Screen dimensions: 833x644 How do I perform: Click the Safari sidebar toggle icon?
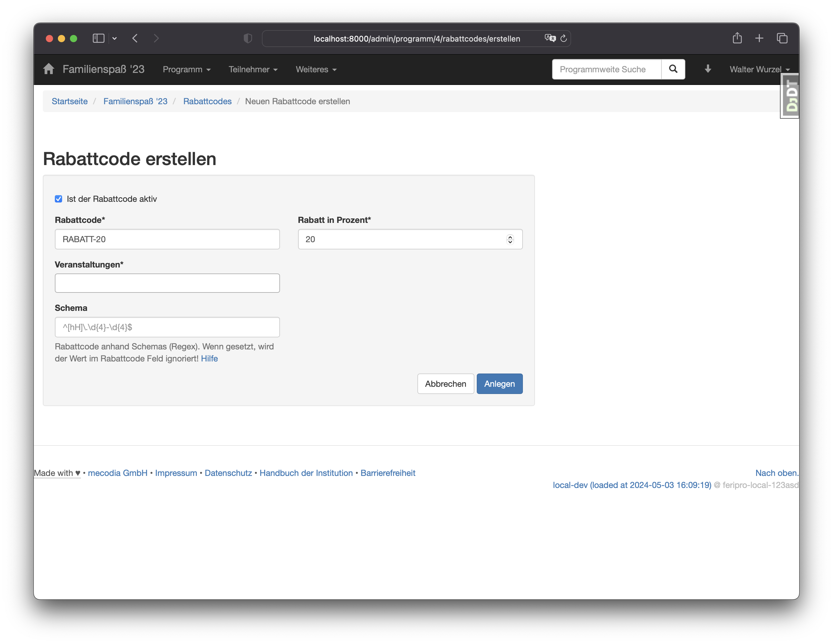point(99,39)
